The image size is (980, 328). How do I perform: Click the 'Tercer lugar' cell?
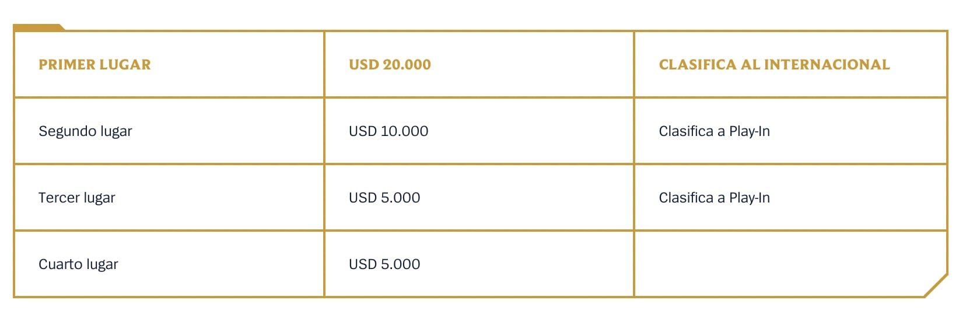click(77, 198)
